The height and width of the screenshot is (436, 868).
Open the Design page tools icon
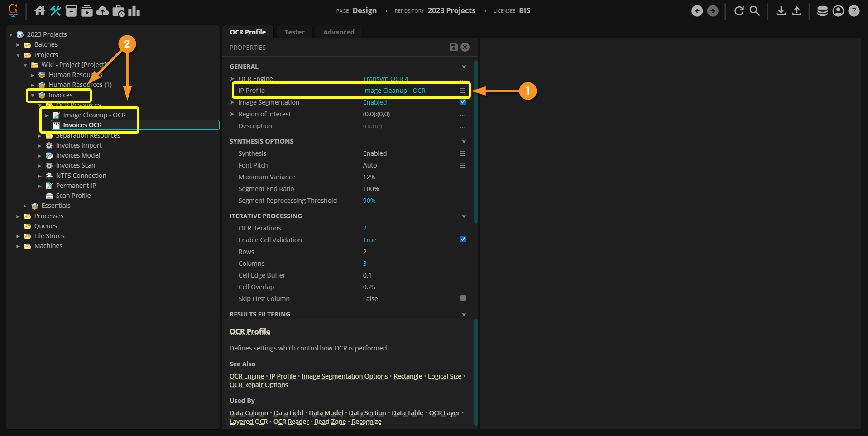56,11
